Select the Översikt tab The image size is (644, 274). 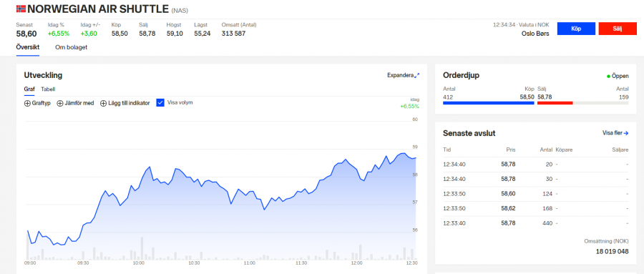pos(28,47)
